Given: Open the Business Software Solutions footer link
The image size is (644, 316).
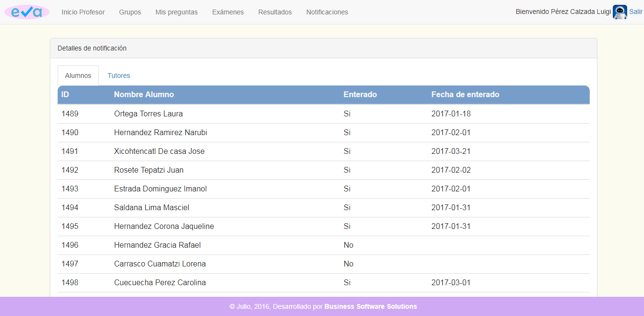Looking at the screenshot, I should 371,306.
